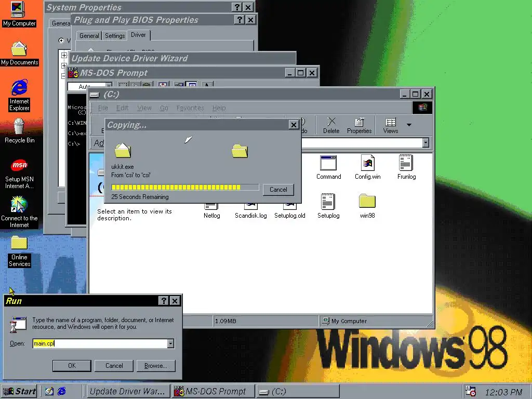Open the File menu in C: window
Viewport: 532px width, 399px height.
click(x=102, y=108)
